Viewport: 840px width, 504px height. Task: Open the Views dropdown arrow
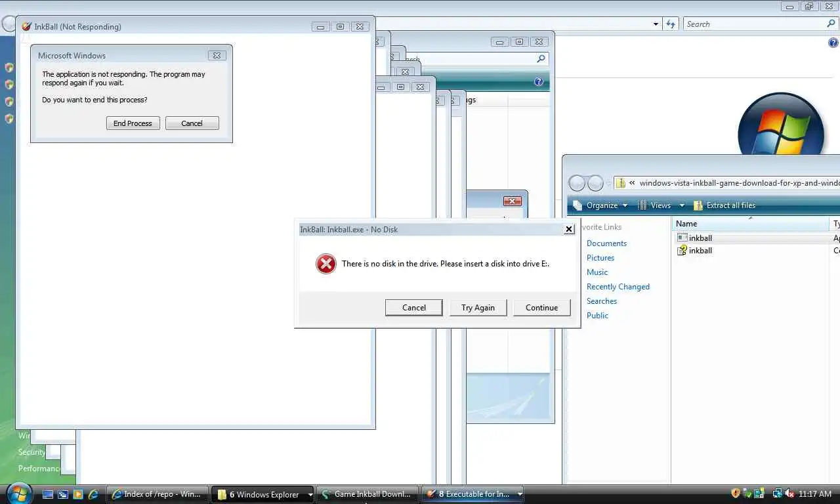(x=681, y=205)
